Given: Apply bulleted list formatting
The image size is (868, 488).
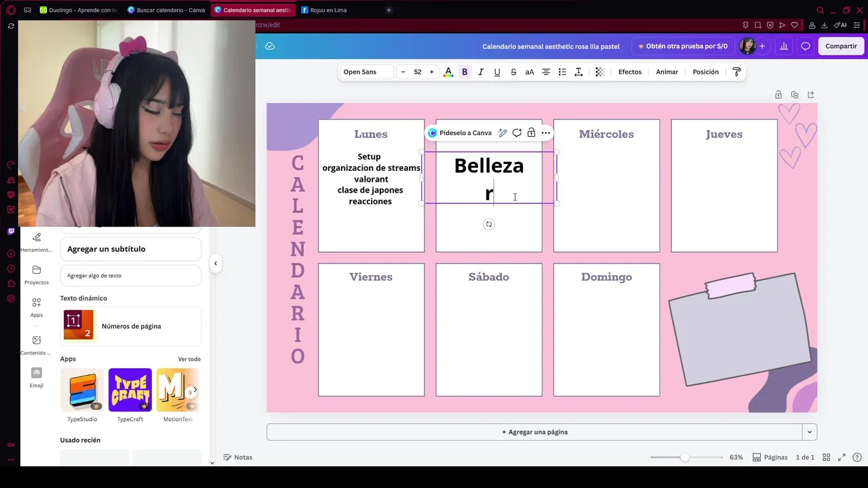Looking at the screenshot, I should click(x=562, y=72).
